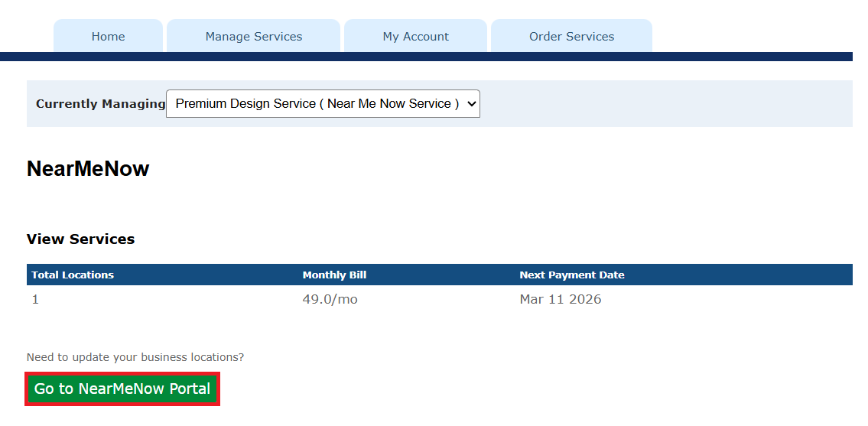
Task: Click the Currently Managing label
Action: point(100,104)
